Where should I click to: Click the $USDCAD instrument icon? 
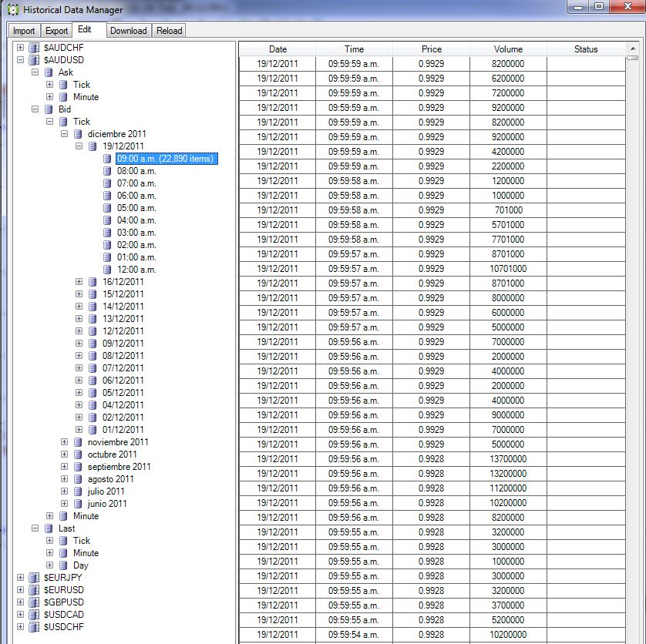(x=34, y=615)
